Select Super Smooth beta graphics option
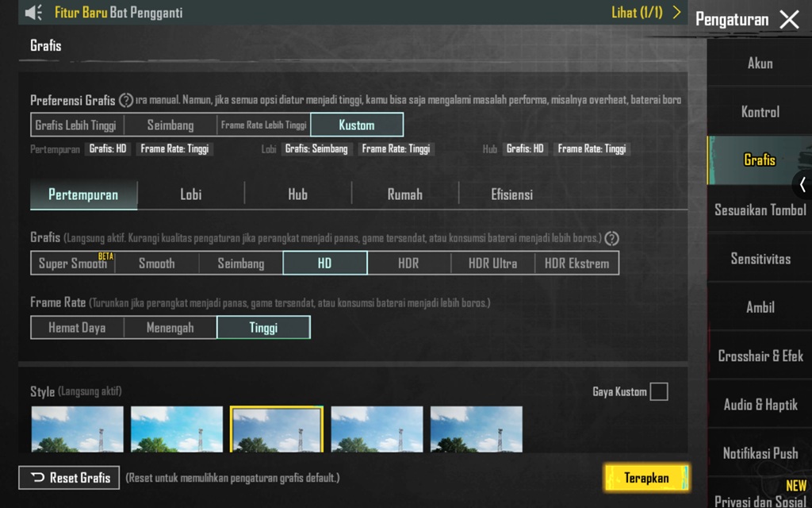 click(x=73, y=264)
